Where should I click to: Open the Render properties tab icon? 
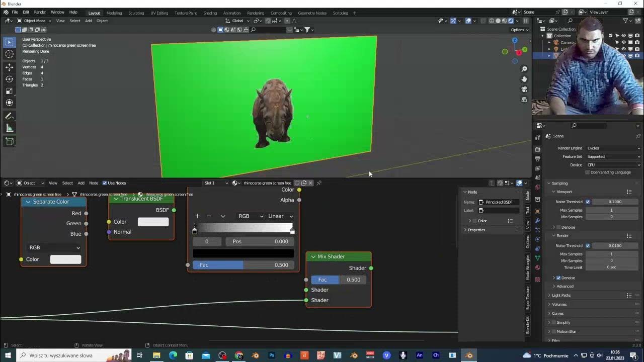click(537, 149)
